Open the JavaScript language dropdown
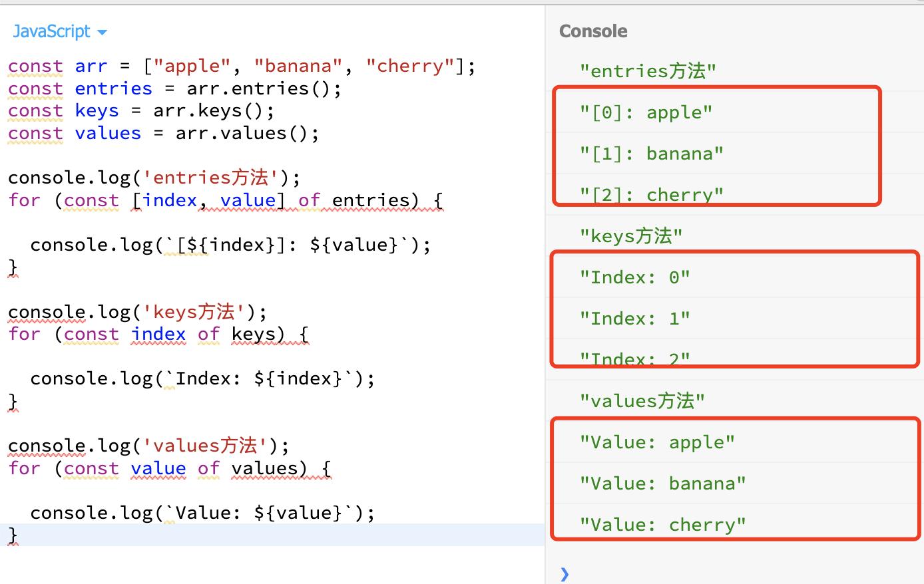The image size is (924, 584). click(x=52, y=31)
